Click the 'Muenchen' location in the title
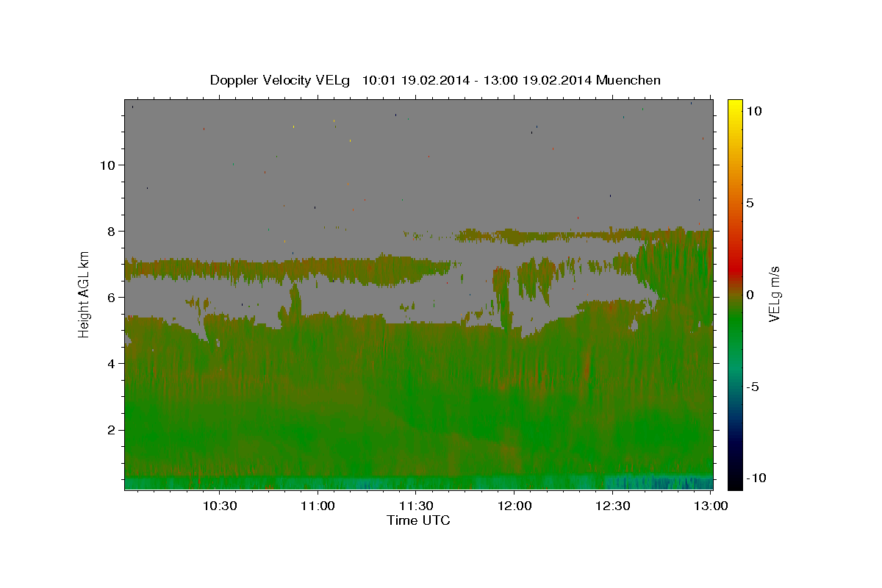This screenshot has height=588, width=882. coord(628,80)
